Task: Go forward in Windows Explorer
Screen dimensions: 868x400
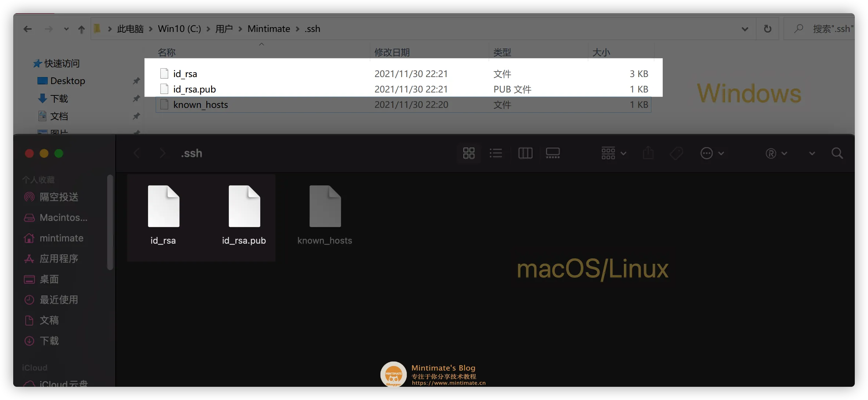Action: [x=48, y=29]
